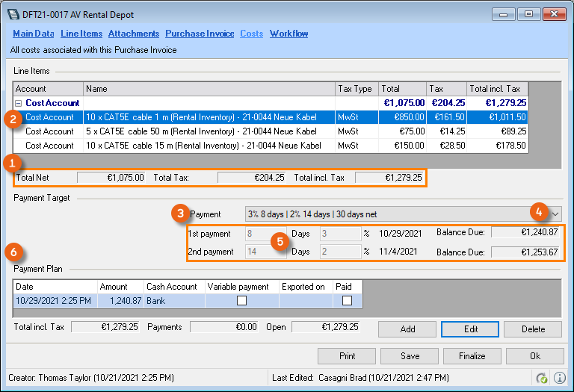Go to the Attachments tab

[133, 34]
